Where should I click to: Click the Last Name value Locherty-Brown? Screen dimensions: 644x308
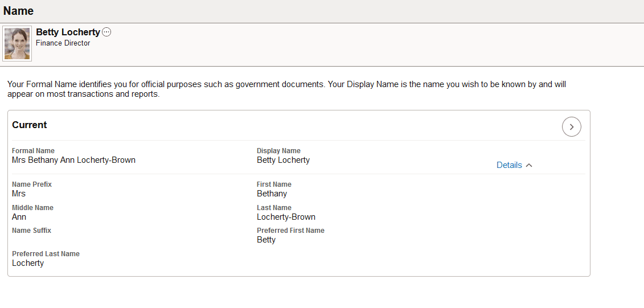click(x=286, y=217)
